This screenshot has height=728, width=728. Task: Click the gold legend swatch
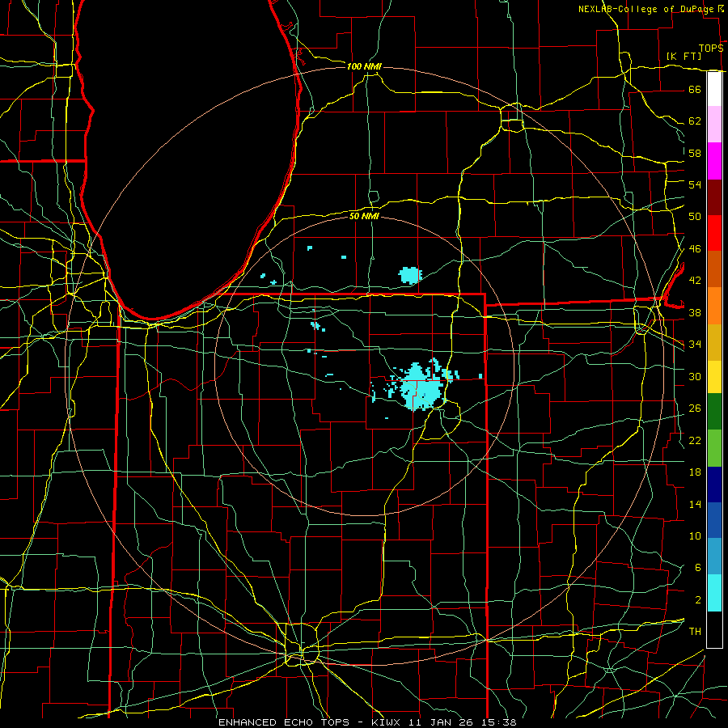pos(714,342)
